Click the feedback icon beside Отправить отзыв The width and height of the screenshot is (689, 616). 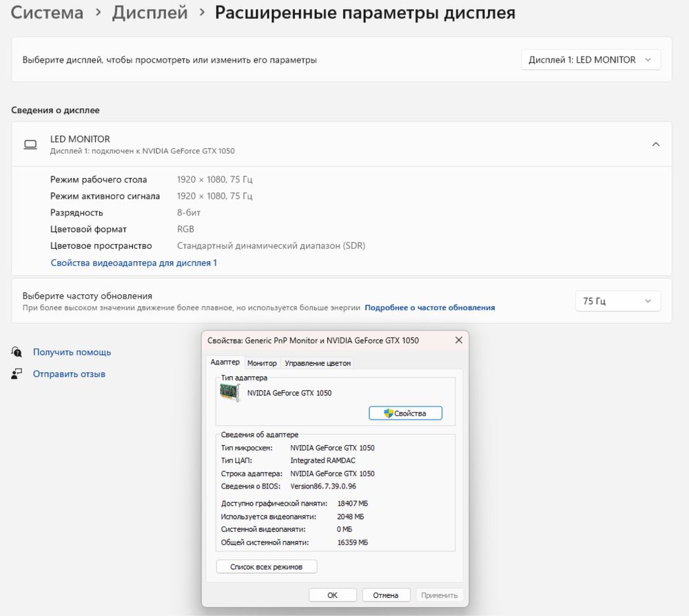pos(17,374)
